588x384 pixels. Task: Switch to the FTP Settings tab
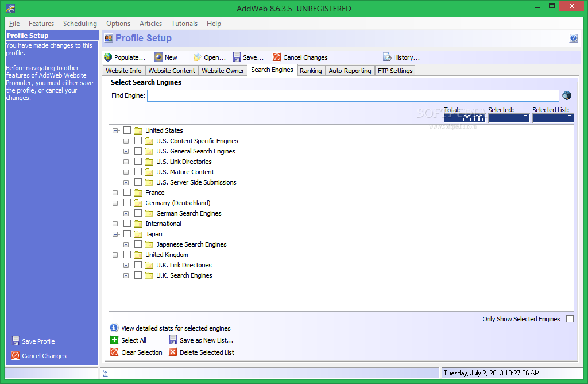click(395, 71)
